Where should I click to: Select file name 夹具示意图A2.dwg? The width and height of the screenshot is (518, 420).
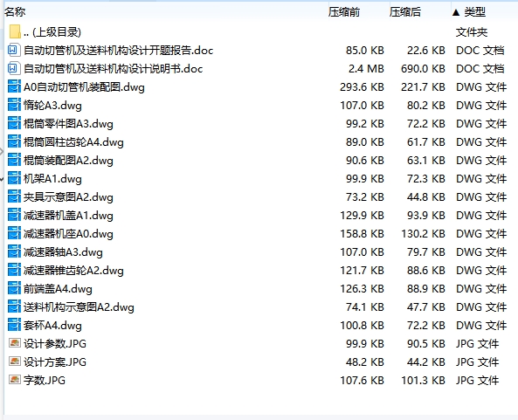click(x=68, y=197)
